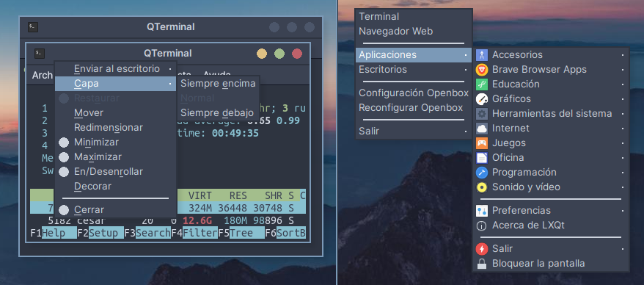Choose Maximizar text in window menu
Screen dimensions: 644x285
click(98, 157)
